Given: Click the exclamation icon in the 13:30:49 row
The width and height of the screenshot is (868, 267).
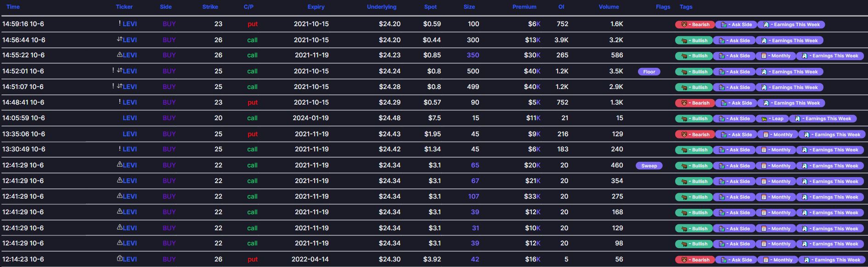Looking at the screenshot, I should pyautogui.click(x=120, y=149).
